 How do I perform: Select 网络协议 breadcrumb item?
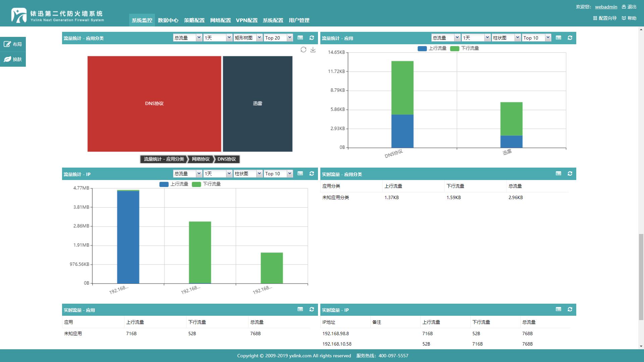(201, 159)
